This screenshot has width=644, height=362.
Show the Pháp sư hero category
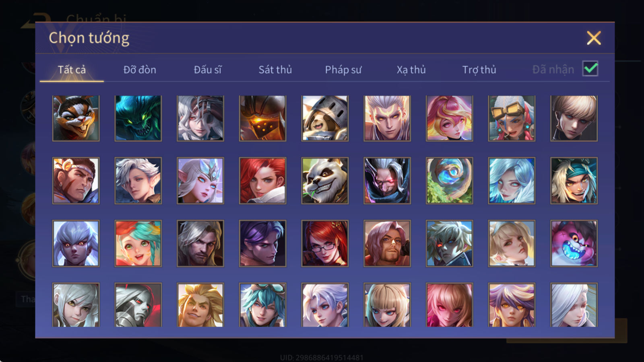click(x=343, y=70)
